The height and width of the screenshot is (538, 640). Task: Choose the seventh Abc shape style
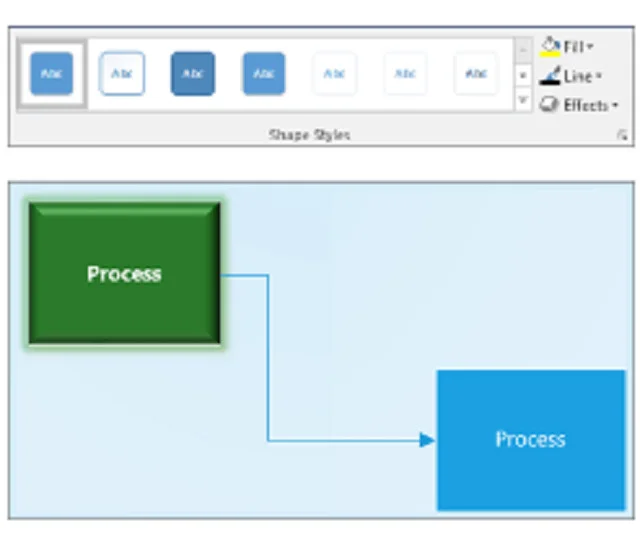476,74
